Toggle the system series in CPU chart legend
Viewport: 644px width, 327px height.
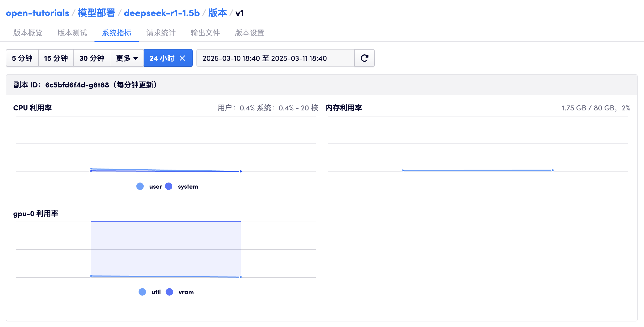(x=183, y=186)
